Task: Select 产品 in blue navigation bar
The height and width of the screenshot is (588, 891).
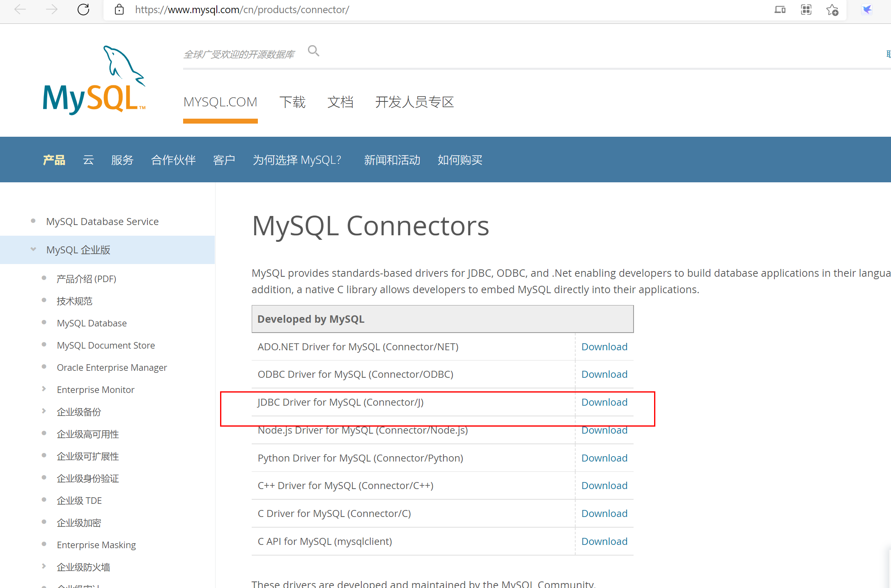Action: (54, 160)
